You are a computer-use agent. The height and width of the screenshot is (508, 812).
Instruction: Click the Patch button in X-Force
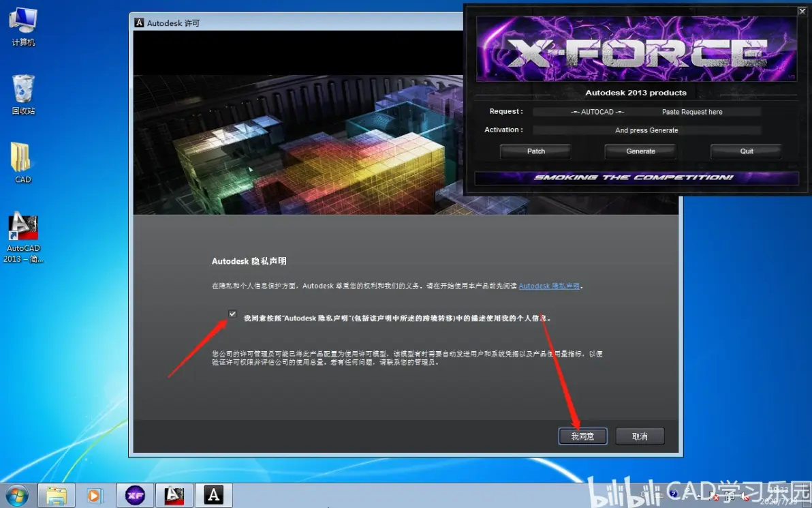click(535, 151)
